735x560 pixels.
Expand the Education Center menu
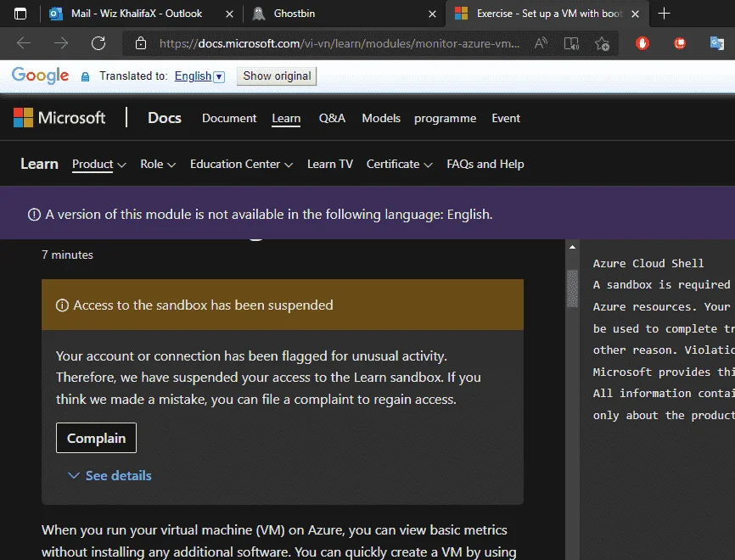coord(241,164)
